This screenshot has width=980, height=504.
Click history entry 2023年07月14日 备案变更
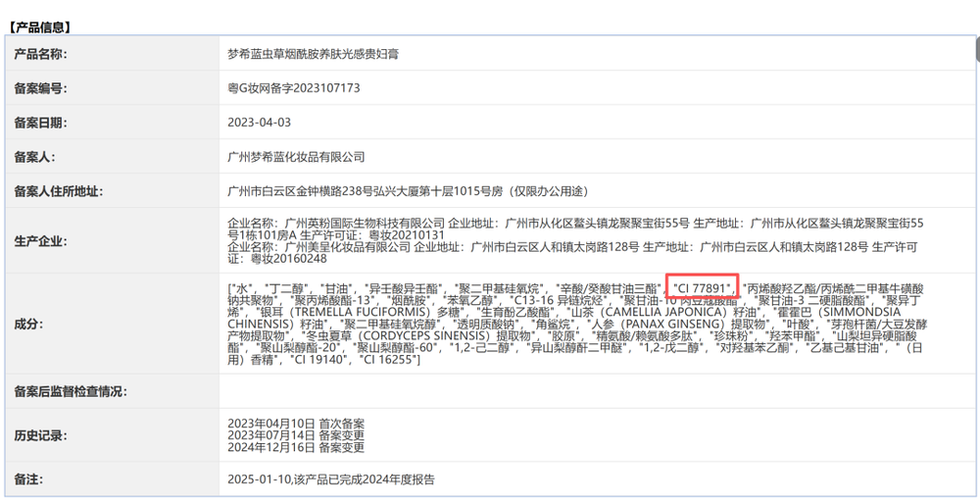click(296, 434)
